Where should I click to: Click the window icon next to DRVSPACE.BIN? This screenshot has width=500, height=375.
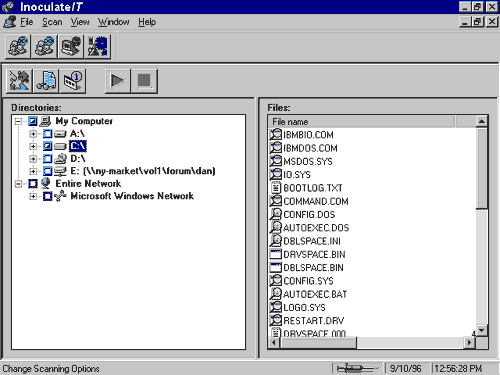point(276,254)
